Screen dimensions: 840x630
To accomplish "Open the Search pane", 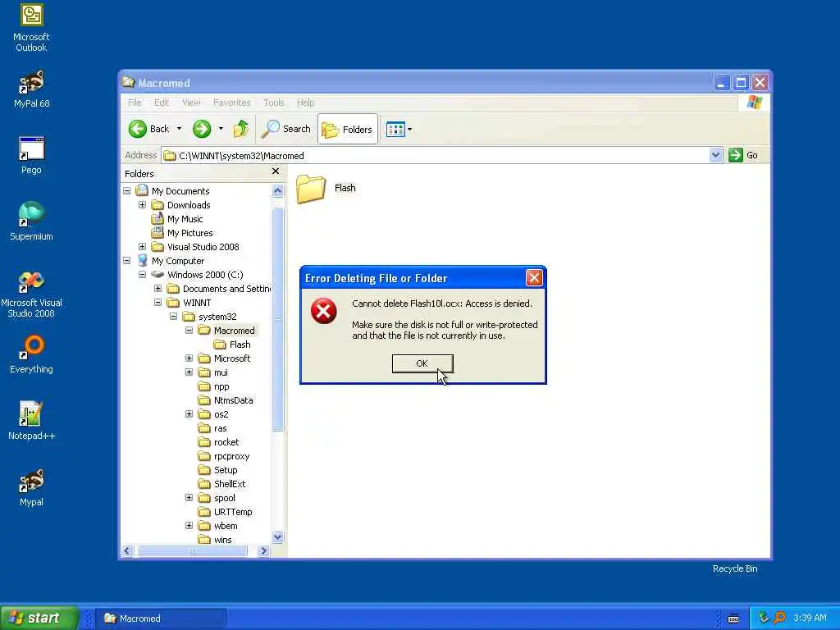I will pyautogui.click(x=286, y=129).
